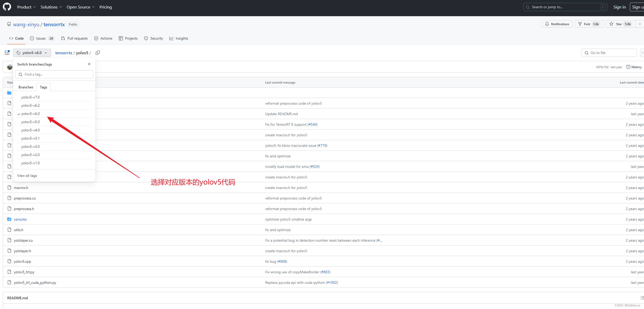Screen dimensions: 644x309
Task: Expand the Open Source menu
Action: pyautogui.click(x=80, y=7)
